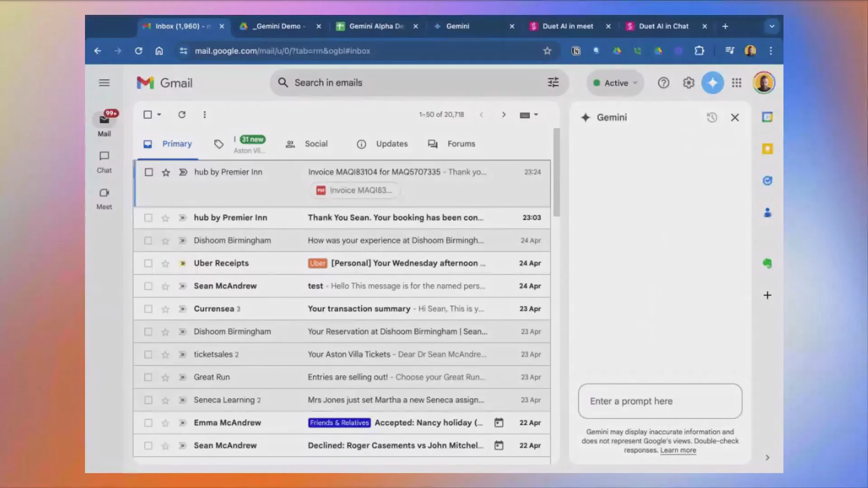Click the inbox list vertical scrollbar
This screenshot has height=488, width=868.
click(x=556, y=172)
